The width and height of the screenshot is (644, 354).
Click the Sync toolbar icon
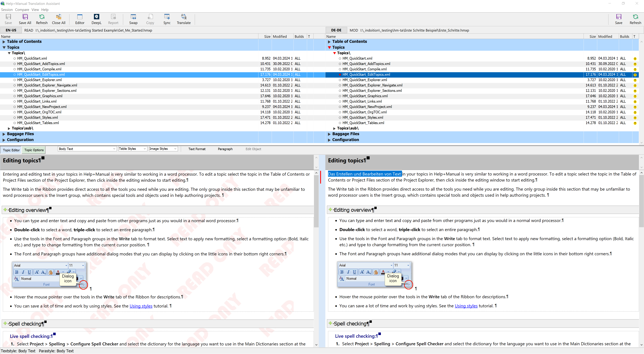pos(167,19)
